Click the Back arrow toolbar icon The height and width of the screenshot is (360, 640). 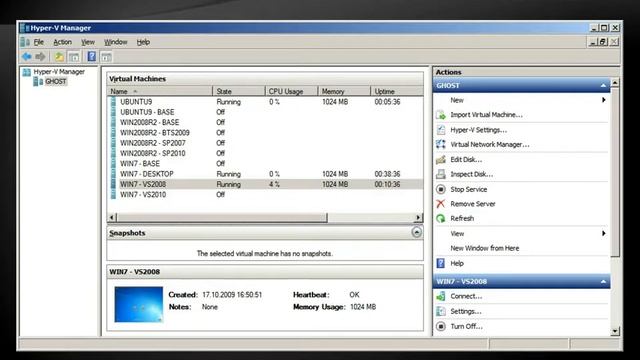pyautogui.click(x=27, y=57)
